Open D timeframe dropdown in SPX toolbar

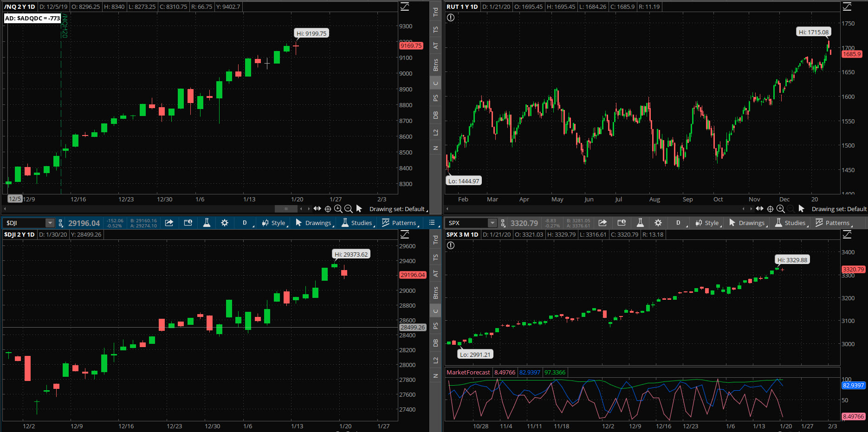point(680,223)
